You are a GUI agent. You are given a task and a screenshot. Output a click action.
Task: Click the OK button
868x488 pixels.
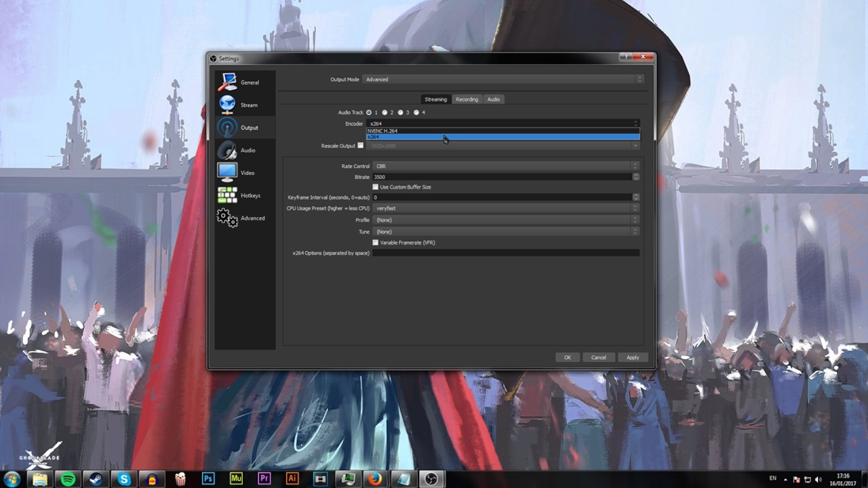click(567, 357)
